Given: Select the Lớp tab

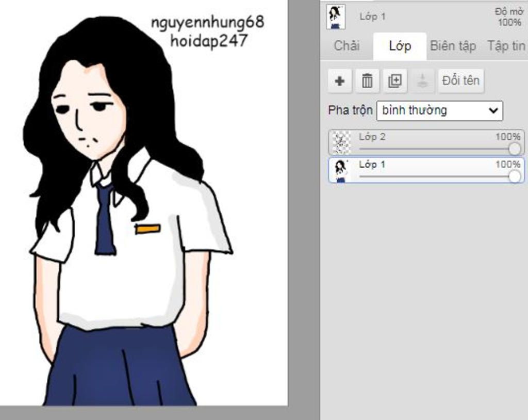Looking at the screenshot, I should click(x=400, y=46).
